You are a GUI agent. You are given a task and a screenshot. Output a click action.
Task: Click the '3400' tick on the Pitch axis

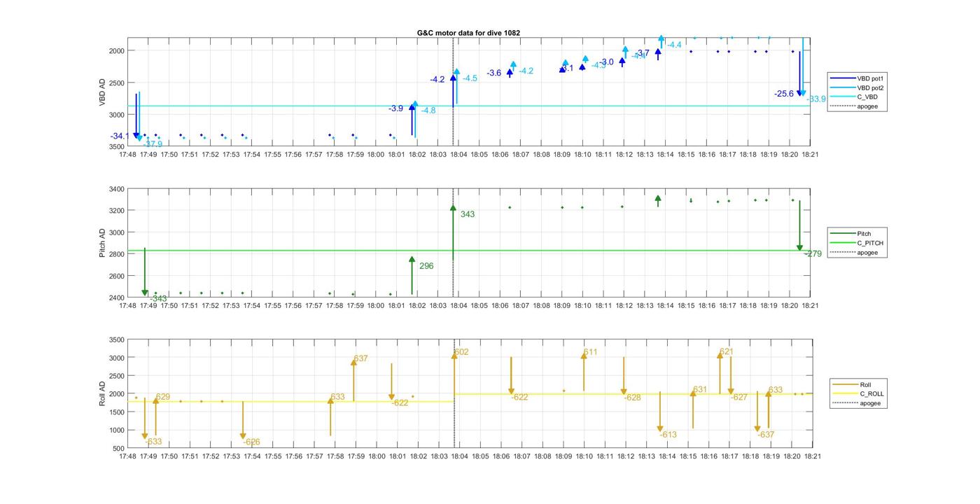click(x=116, y=189)
